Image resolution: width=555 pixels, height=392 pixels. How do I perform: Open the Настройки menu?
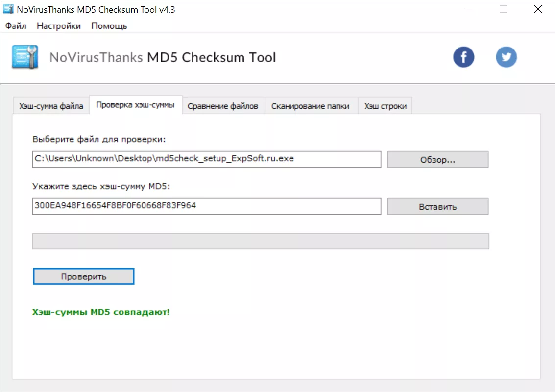pyautogui.click(x=59, y=26)
